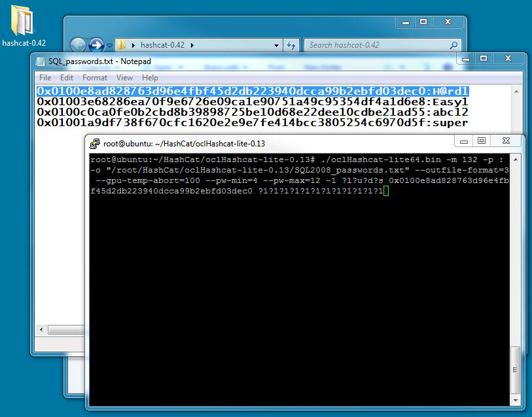Open the Notepad File menu
Screen dimensions: 532x417
click(x=45, y=78)
